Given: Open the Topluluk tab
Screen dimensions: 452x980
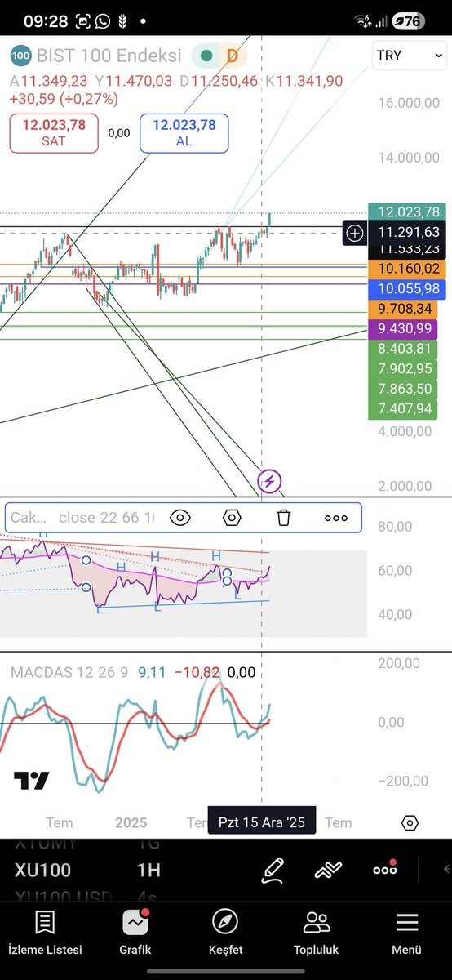Looking at the screenshot, I should [316, 933].
